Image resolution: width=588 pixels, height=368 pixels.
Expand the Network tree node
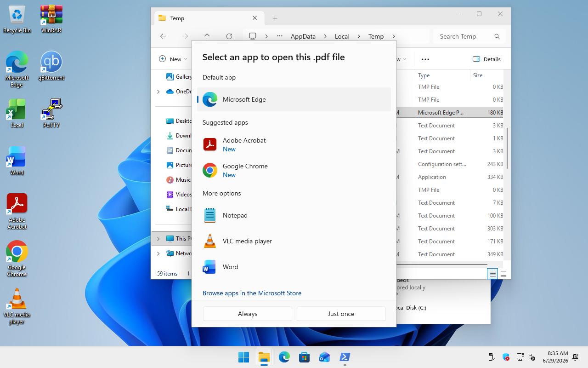pyautogui.click(x=158, y=253)
